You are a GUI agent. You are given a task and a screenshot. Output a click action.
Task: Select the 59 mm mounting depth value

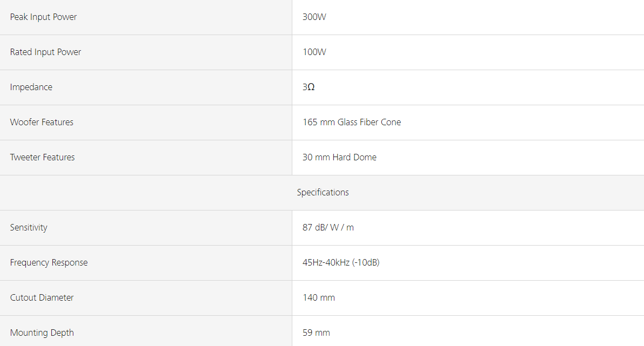pos(316,333)
